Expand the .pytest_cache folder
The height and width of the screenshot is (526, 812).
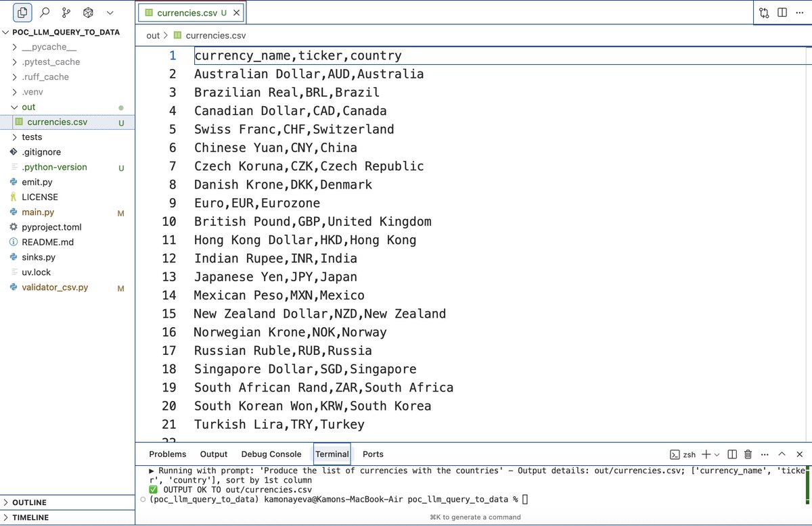coord(51,62)
